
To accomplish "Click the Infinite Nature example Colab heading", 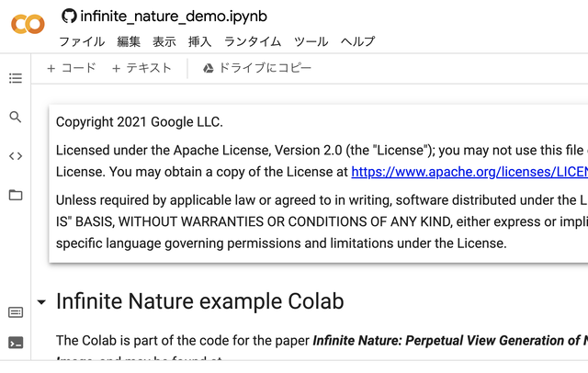I will [200, 301].
